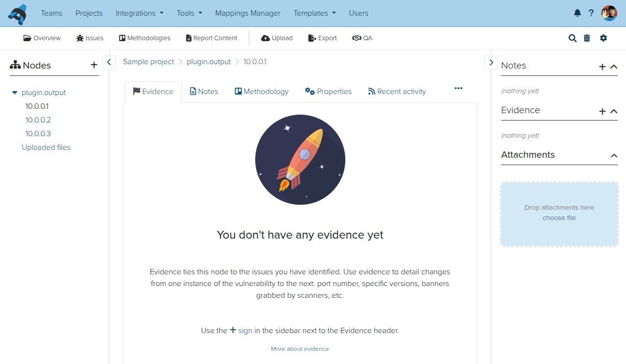The image size is (626, 364).
Task: Click choose file in attachments
Action: 559,218
